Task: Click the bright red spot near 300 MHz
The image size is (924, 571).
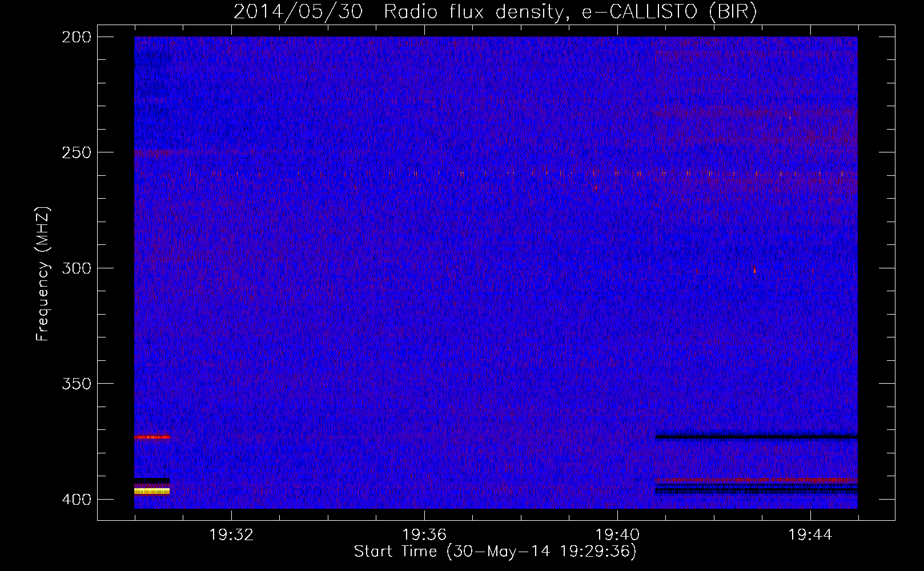Action: [754, 270]
